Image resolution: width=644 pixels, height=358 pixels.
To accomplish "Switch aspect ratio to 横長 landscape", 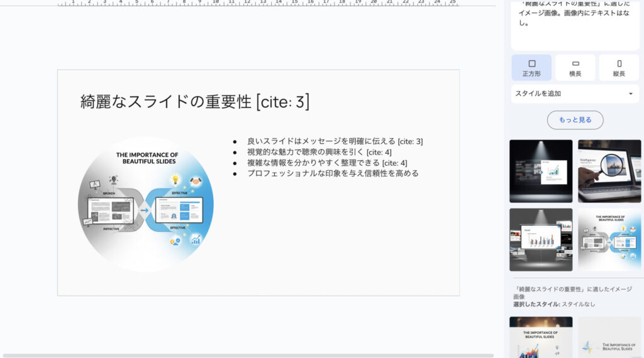I will [x=575, y=68].
